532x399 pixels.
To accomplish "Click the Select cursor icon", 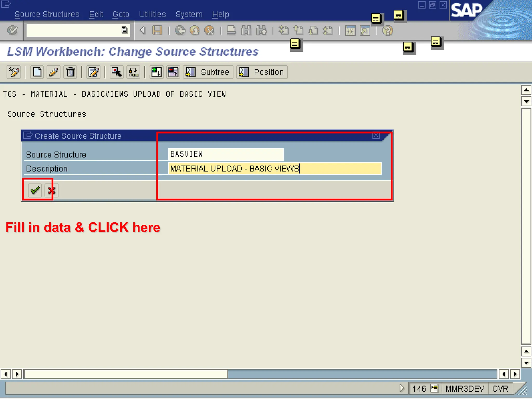I will click(x=116, y=72).
